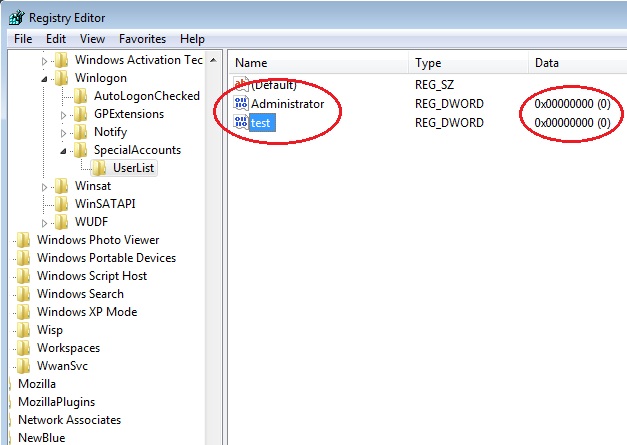Expand the Winsat key
The image size is (627, 445).
(x=44, y=187)
